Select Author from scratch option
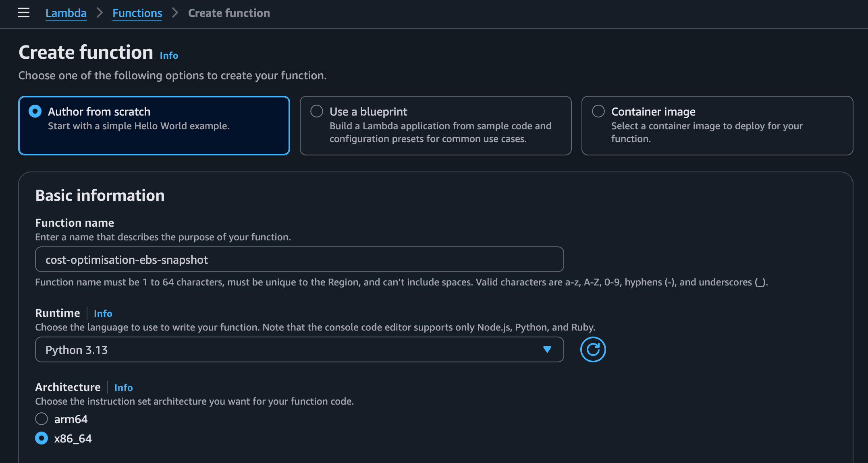The width and height of the screenshot is (868, 463). tap(35, 111)
